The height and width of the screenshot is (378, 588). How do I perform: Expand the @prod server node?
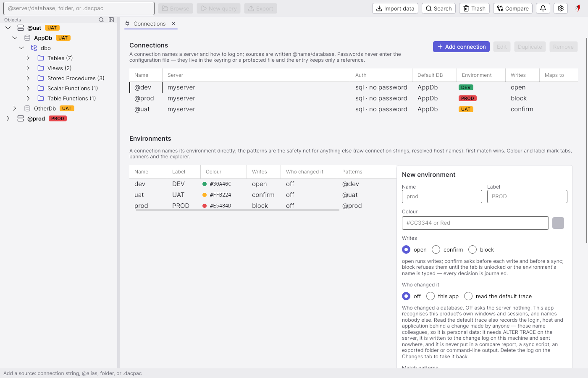[x=8, y=118]
